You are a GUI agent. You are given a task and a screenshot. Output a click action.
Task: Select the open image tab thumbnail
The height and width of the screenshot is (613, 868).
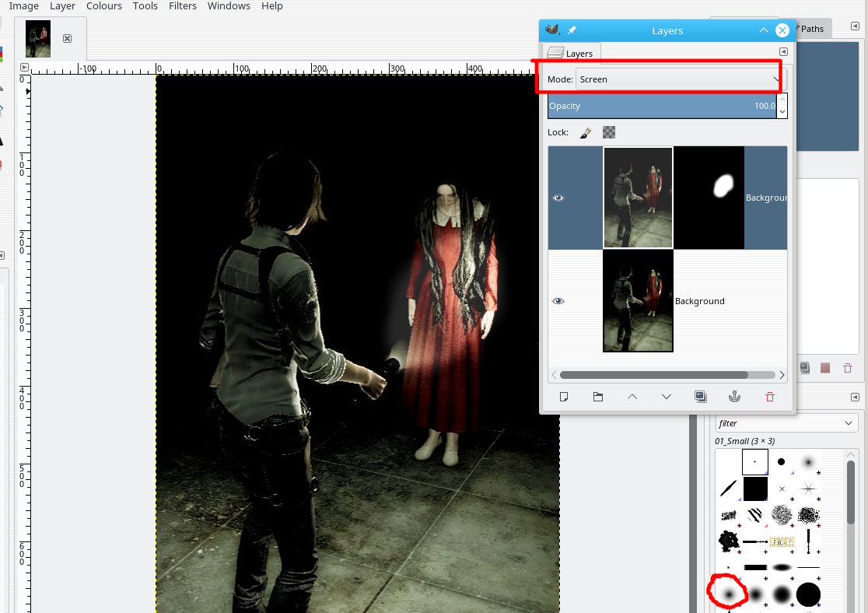click(x=38, y=39)
